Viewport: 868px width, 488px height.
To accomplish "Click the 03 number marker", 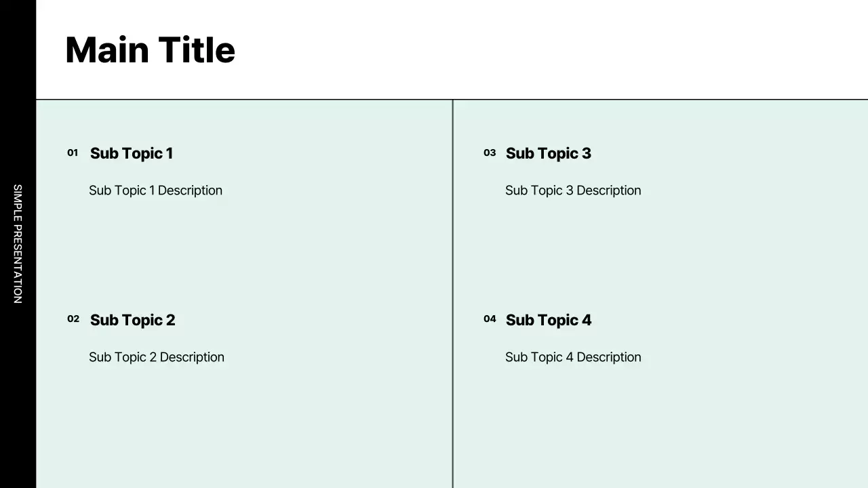I will 490,153.
